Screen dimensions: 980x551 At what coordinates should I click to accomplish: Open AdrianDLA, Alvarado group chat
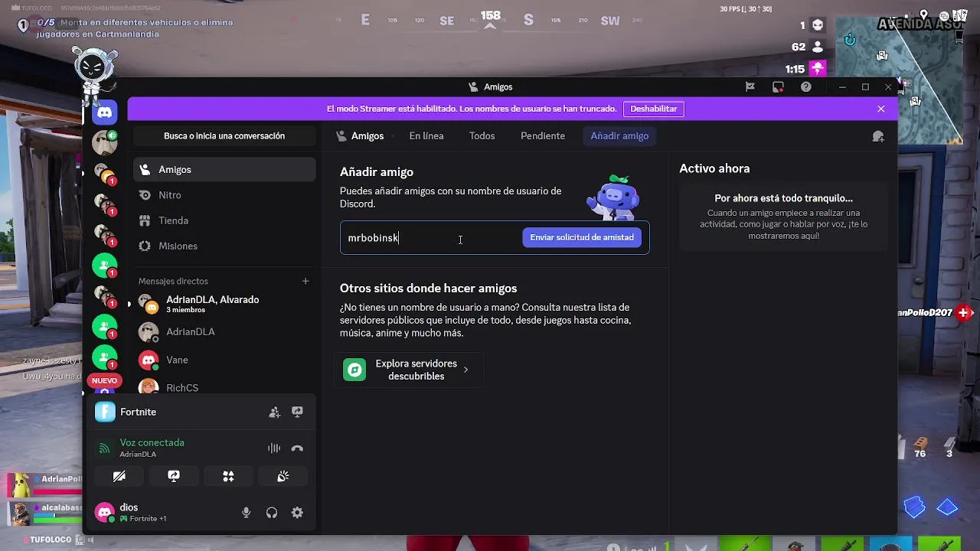[224, 304]
